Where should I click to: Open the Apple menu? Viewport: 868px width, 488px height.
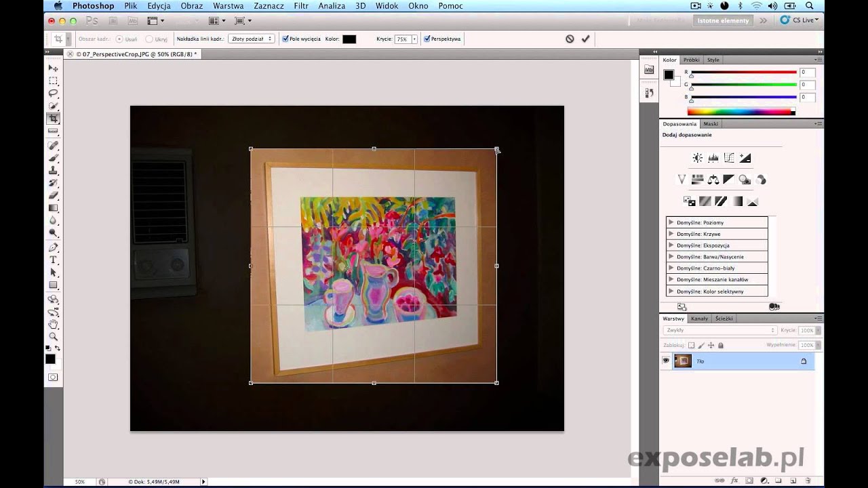point(58,5)
